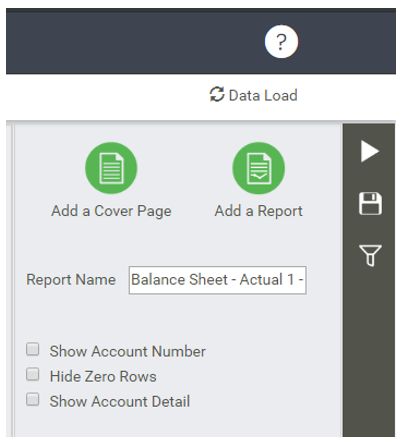This screenshot has height=443, width=402.
Task: Open help via the question mark icon
Action: coord(281,41)
